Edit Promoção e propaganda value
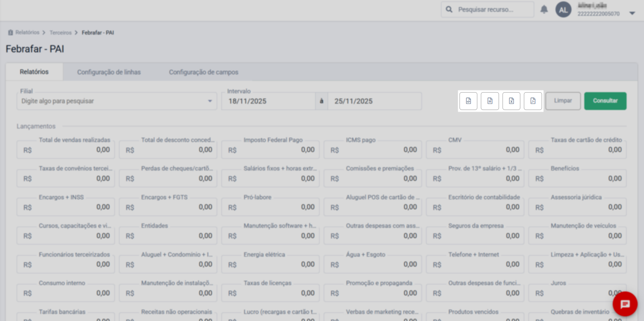This screenshot has width=644, height=321. (373, 293)
